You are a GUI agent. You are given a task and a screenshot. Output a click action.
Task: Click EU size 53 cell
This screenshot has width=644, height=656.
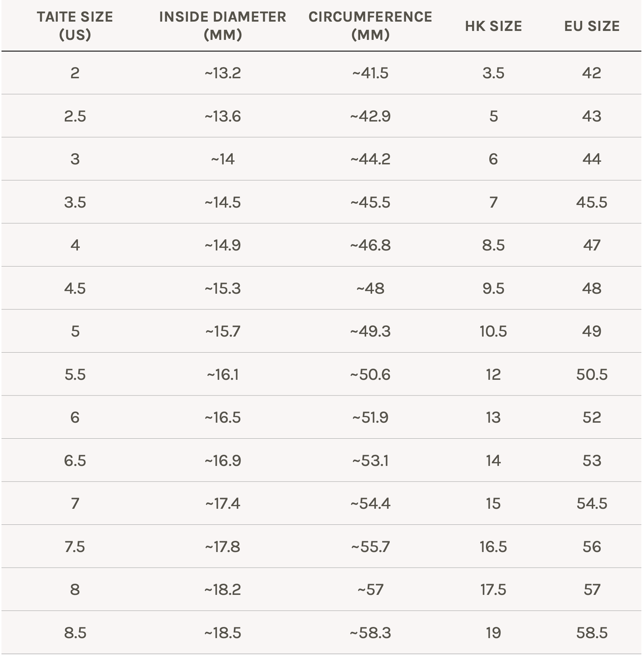coord(592,461)
